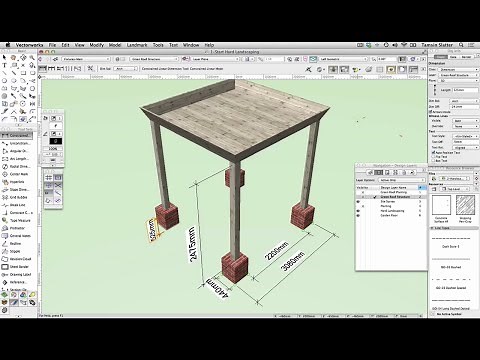Viewport: 480px width, 360px height.
Task: Select the Oval tool
Action: pyautogui.click(x=14, y=81)
